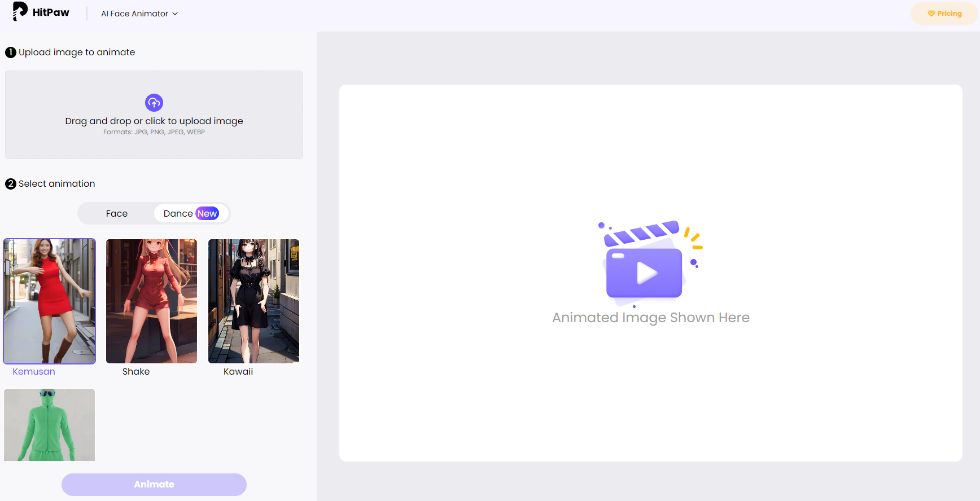Select the Kawaii dance thumbnail
Screen dimensions: 980x501
click(253, 301)
